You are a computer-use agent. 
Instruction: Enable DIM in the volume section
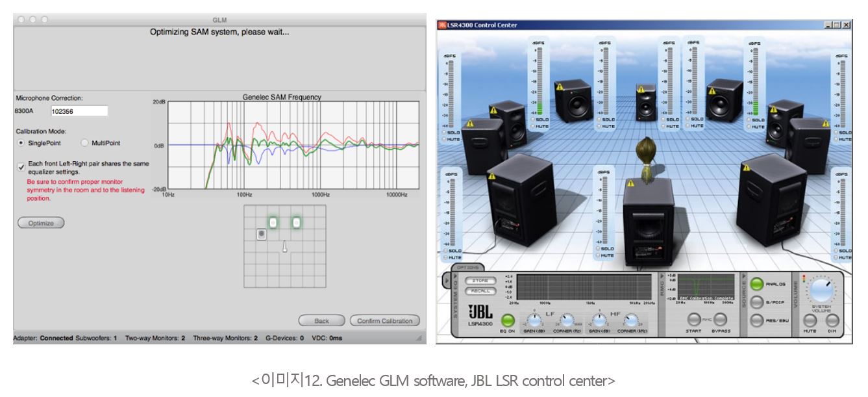pyautogui.click(x=832, y=319)
